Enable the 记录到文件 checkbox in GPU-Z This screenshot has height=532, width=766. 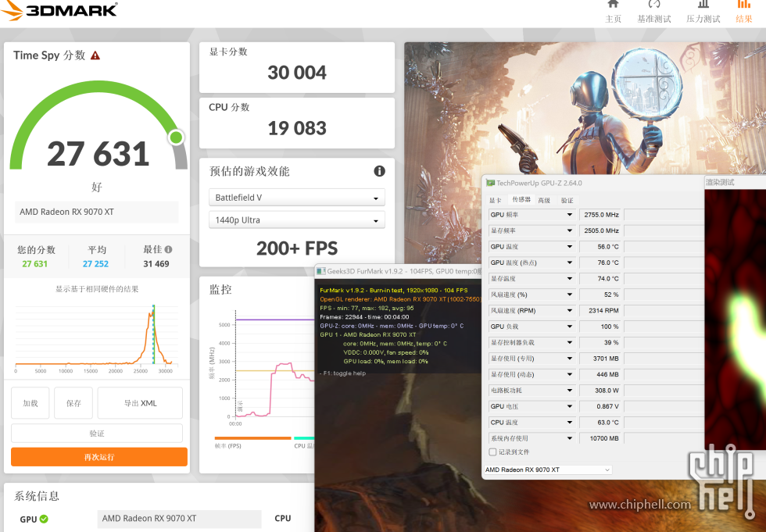[x=492, y=452]
